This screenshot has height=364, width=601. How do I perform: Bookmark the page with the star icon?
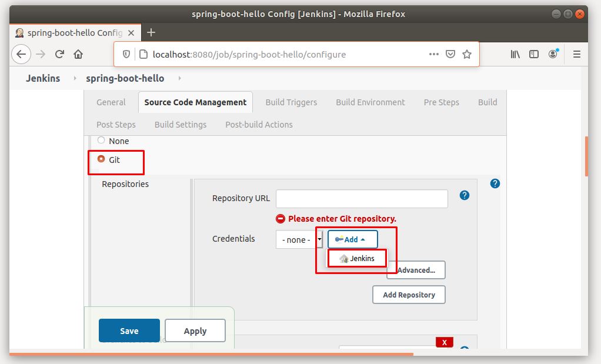point(466,54)
